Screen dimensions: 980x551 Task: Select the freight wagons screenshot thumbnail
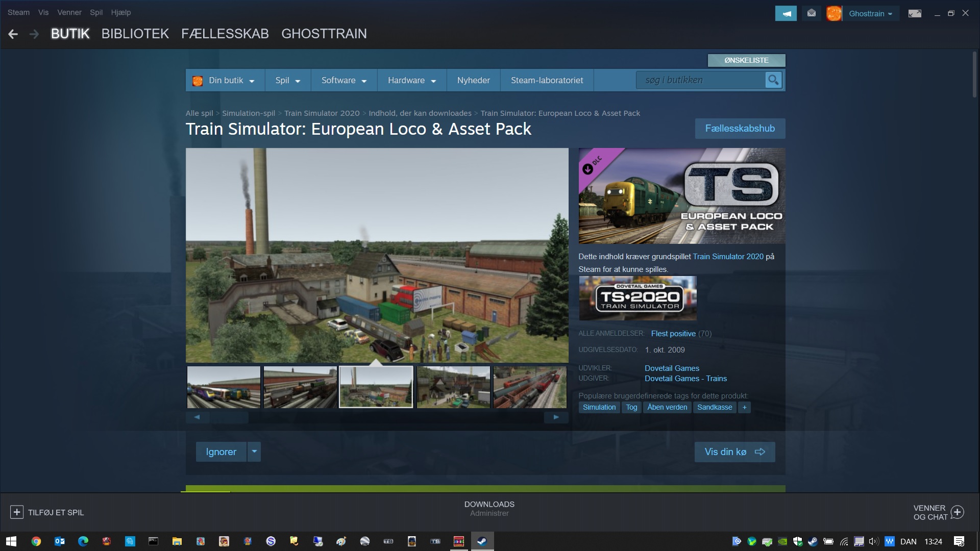coord(530,387)
